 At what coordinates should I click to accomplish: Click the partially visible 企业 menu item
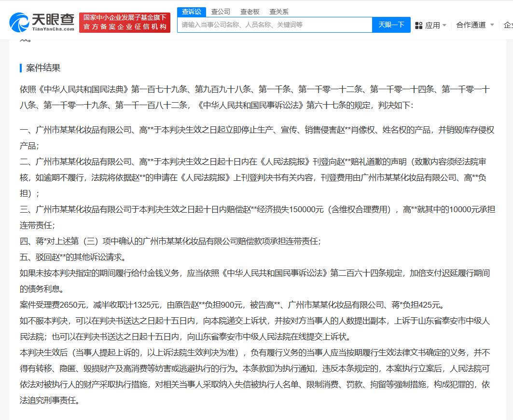coord(508,25)
